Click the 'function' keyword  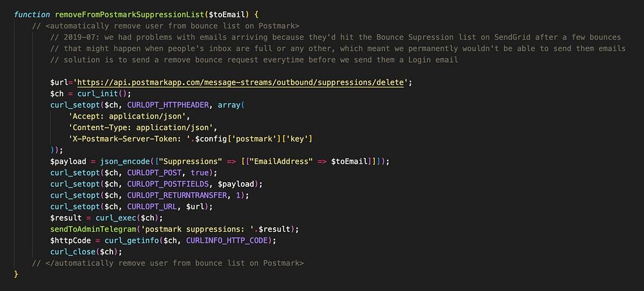click(x=32, y=14)
